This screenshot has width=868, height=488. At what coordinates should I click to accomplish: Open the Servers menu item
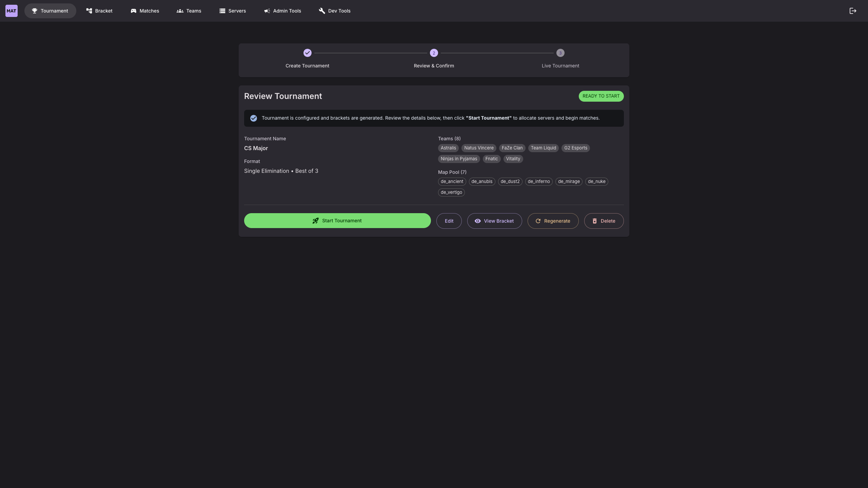[x=237, y=11]
